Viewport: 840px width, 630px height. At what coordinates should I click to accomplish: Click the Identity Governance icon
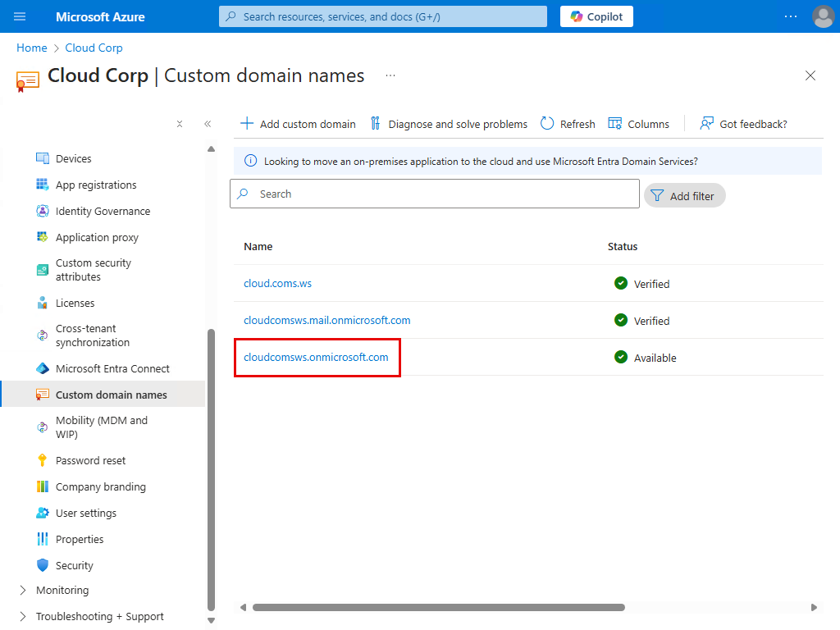(43, 211)
